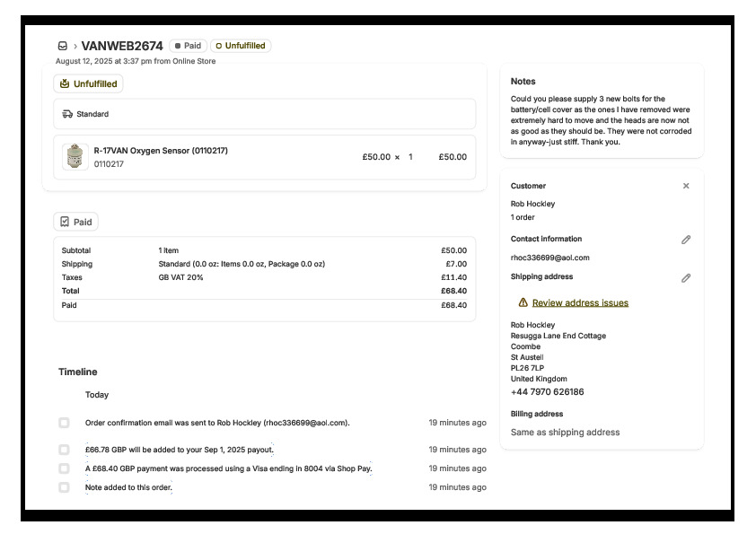756x534 pixels.
Task: Open Review address issues link
Action: (x=580, y=303)
